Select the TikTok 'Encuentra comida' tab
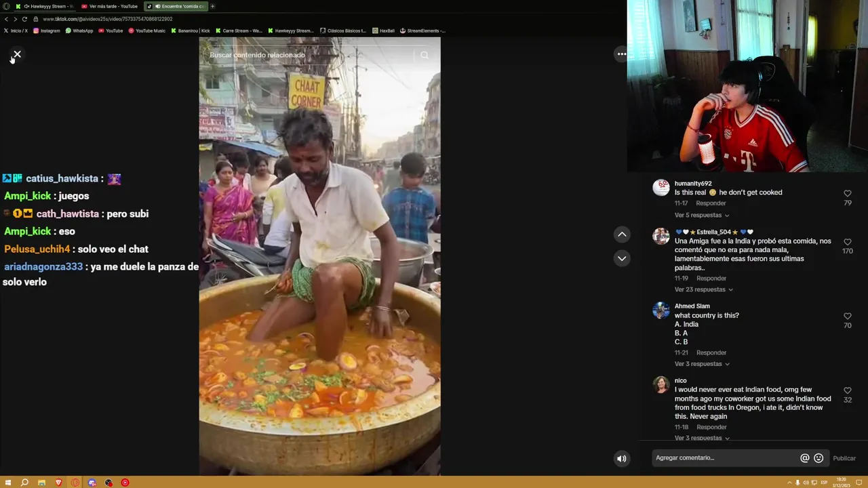This screenshot has width=868, height=488. (x=176, y=6)
